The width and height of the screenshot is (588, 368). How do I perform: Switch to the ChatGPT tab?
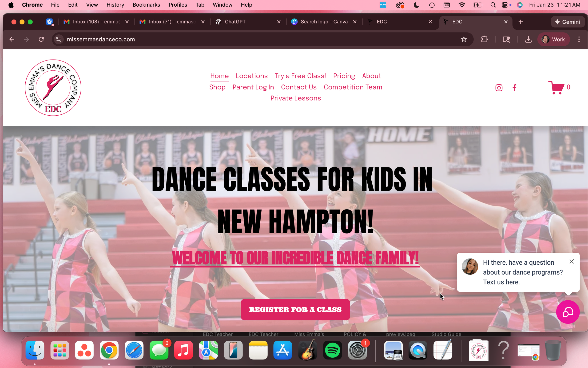(236, 22)
